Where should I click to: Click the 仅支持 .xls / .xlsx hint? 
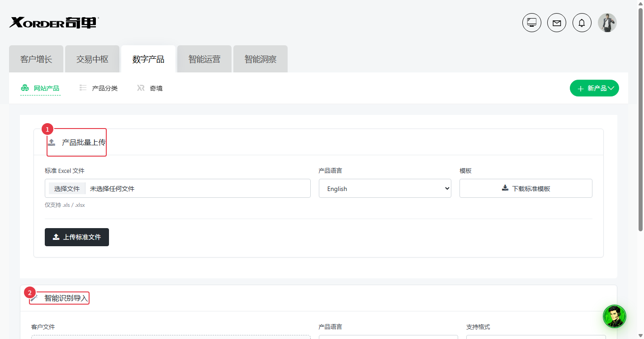tap(65, 205)
